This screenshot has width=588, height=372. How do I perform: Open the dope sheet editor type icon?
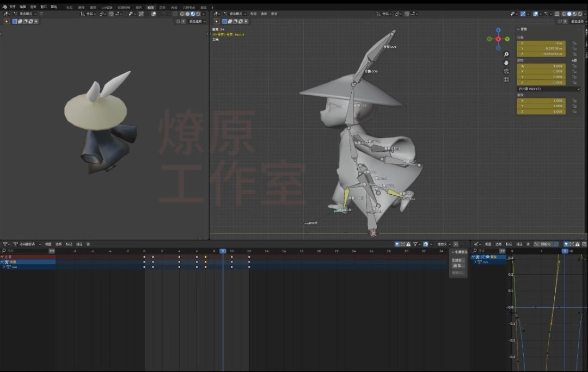coord(6,244)
